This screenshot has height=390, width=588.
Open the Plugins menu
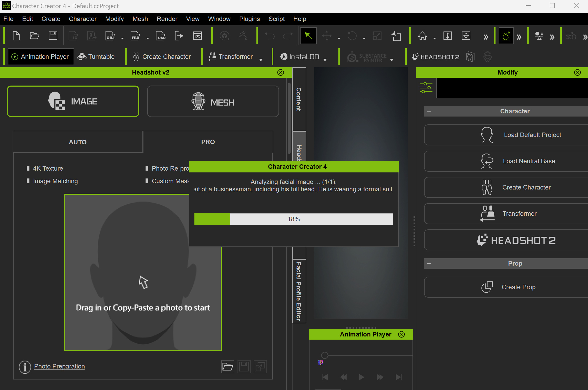(x=249, y=19)
